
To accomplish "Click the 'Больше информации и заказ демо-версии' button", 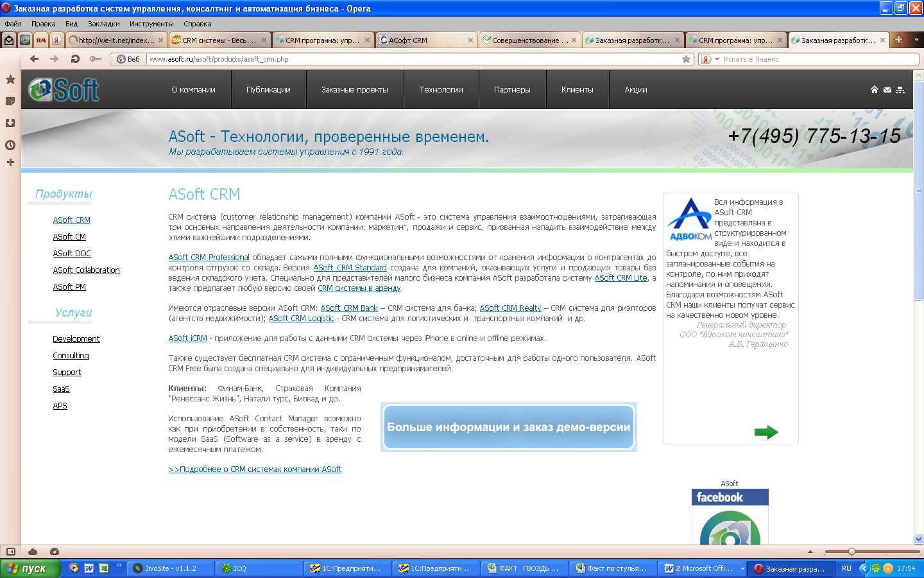I will (x=509, y=427).
